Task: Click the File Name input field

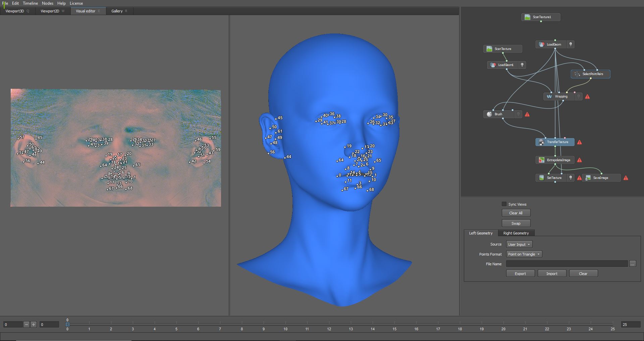Action: (x=567, y=264)
